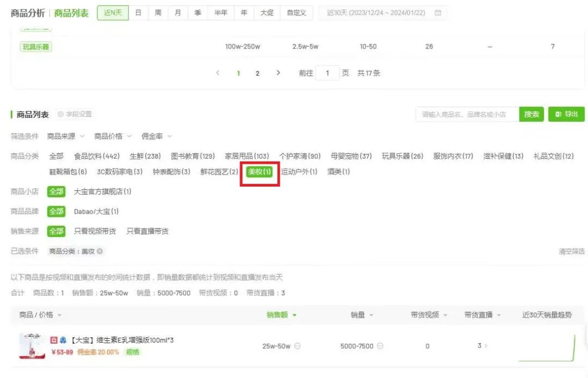Select 只看直播带货 sales source option
588x378 pixels.
[148, 231]
